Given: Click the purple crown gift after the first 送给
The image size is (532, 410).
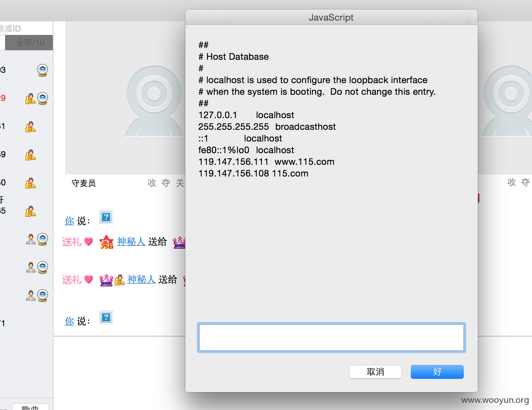Looking at the screenshot, I should (x=179, y=242).
